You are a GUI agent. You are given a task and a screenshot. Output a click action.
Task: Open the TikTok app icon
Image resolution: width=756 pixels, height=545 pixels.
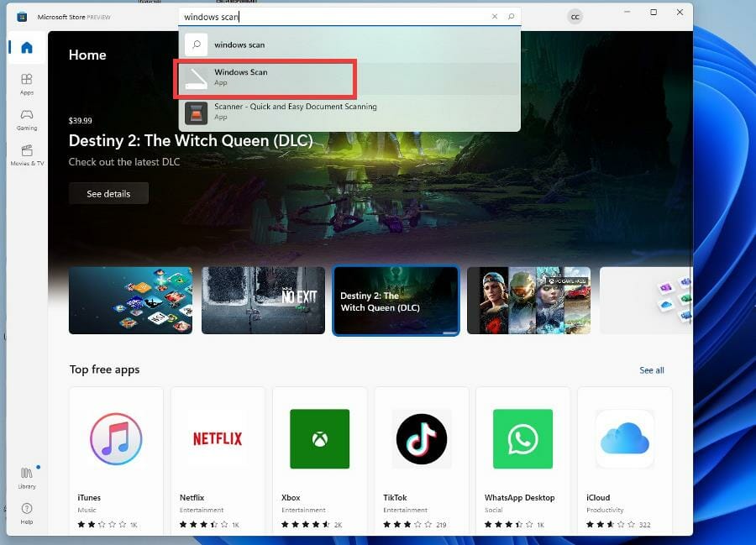[x=422, y=438]
